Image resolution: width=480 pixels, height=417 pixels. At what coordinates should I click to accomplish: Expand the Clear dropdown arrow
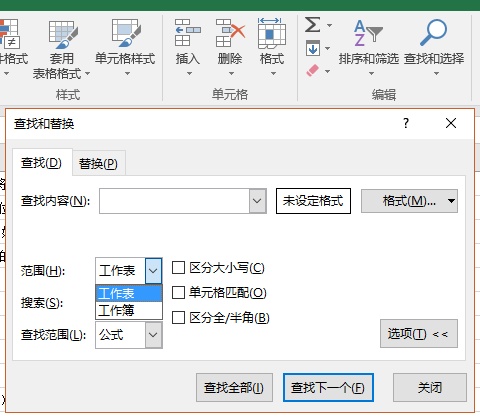tap(328, 71)
